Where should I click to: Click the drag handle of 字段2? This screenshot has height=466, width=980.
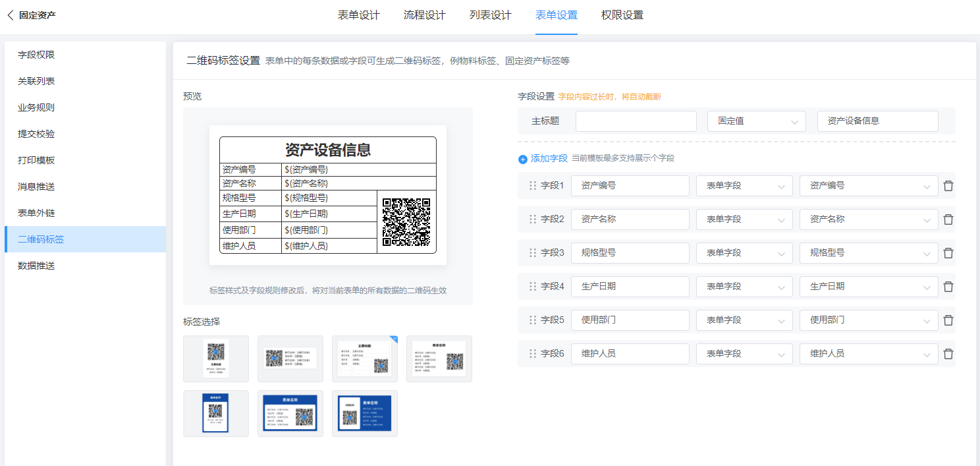(x=533, y=219)
